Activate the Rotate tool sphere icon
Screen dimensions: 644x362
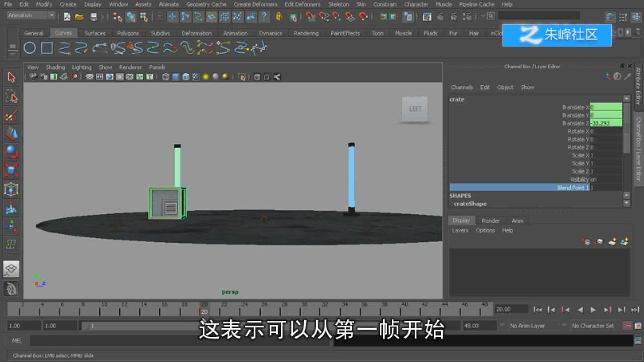click(11, 152)
